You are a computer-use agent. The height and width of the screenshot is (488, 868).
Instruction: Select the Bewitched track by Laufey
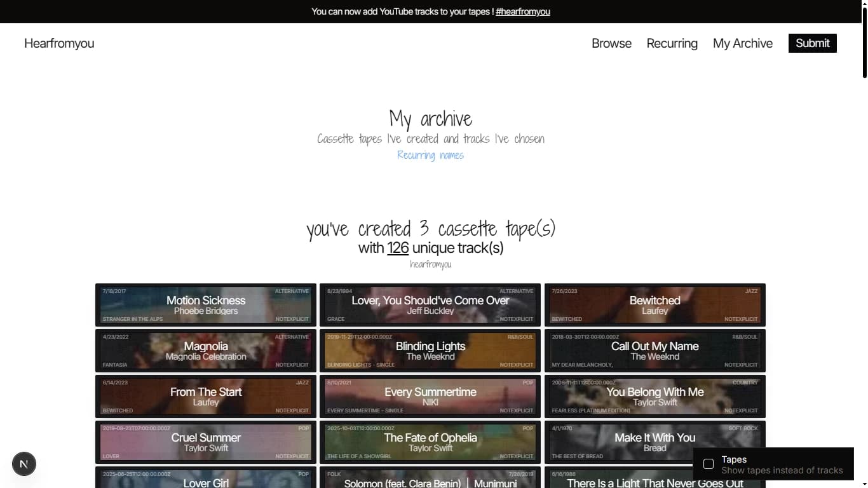click(655, 305)
